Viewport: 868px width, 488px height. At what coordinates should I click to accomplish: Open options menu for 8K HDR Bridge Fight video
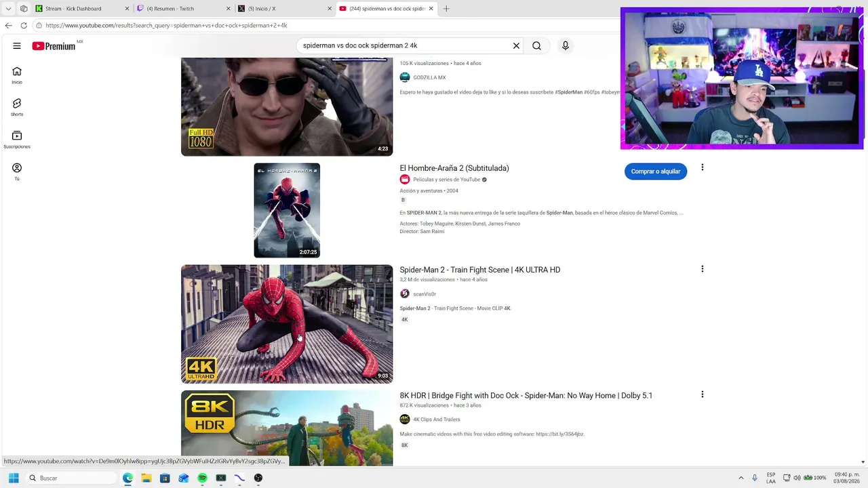click(x=703, y=394)
